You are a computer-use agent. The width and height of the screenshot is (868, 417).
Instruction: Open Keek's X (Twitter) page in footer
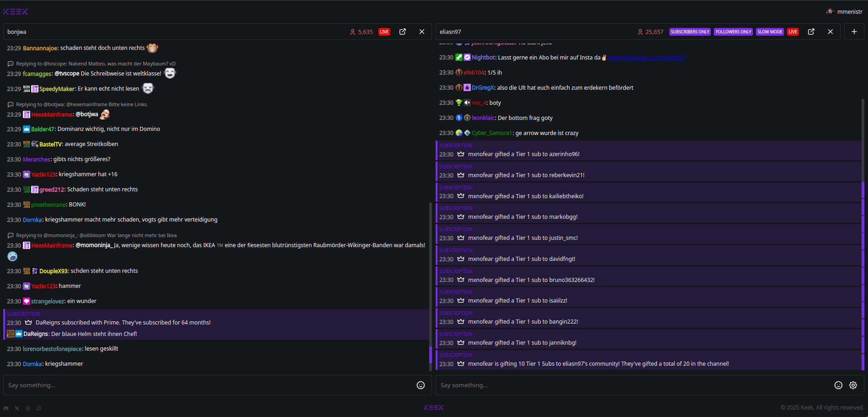[16, 408]
